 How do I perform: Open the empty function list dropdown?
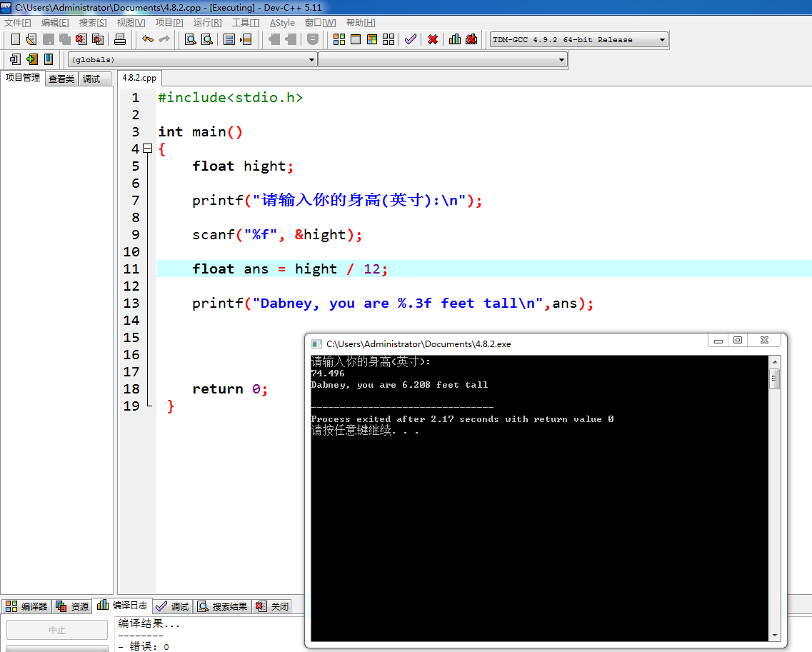tap(443, 59)
